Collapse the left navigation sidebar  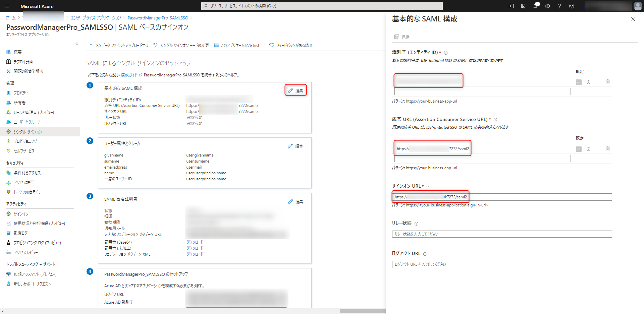[x=77, y=44]
